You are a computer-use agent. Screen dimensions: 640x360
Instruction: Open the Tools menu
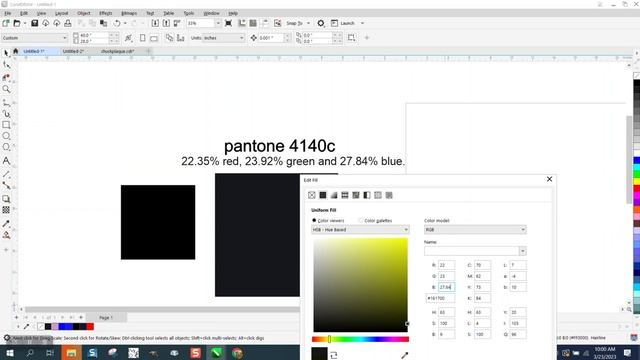click(x=189, y=13)
